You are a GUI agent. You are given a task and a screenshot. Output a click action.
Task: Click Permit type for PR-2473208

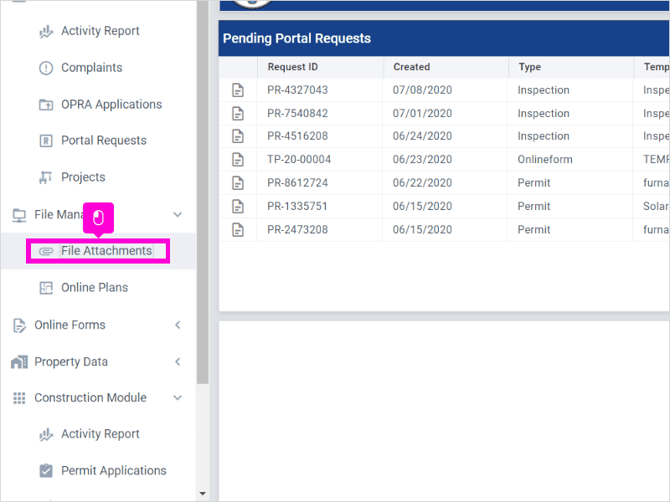pos(534,230)
